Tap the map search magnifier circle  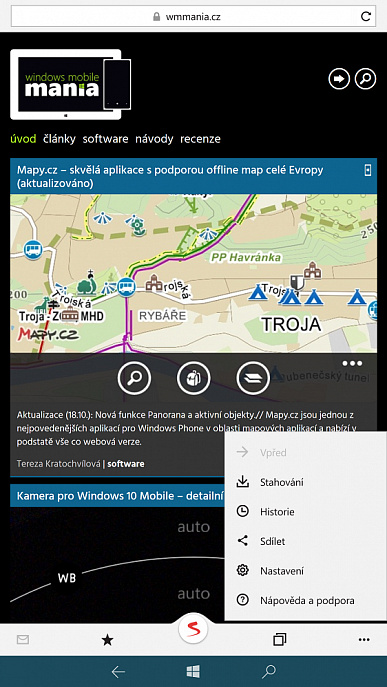(x=134, y=378)
